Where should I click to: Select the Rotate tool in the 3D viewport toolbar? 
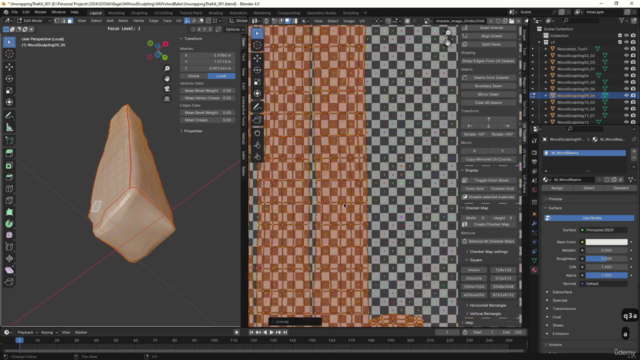click(9, 78)
